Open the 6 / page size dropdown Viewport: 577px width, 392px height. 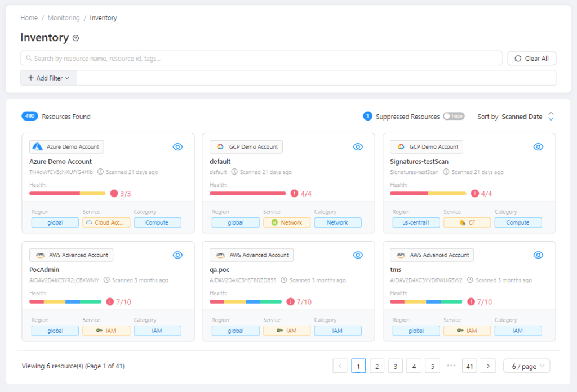527,366
